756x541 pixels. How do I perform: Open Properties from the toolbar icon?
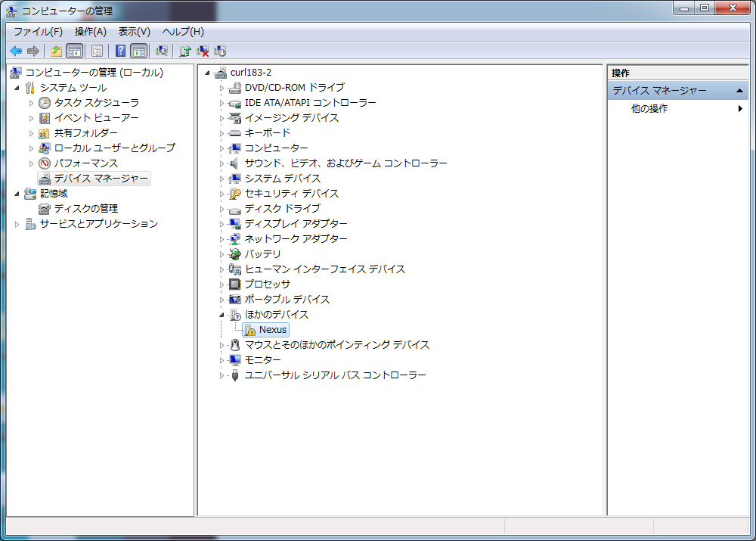click(x=97, y=51)
